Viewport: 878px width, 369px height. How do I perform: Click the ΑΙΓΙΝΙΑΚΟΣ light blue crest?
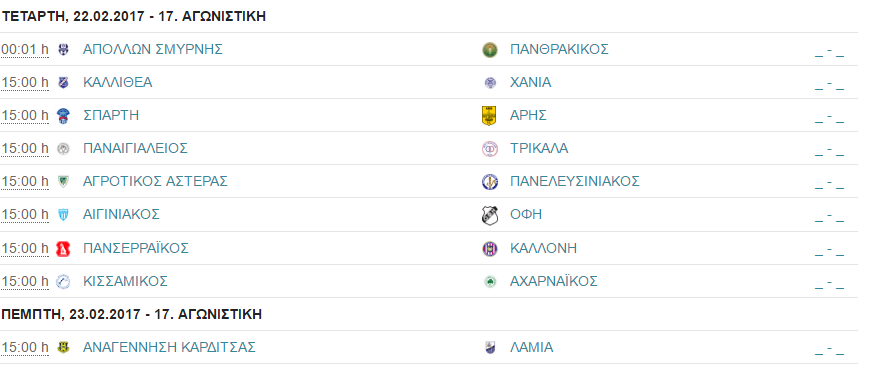(63, 215)
